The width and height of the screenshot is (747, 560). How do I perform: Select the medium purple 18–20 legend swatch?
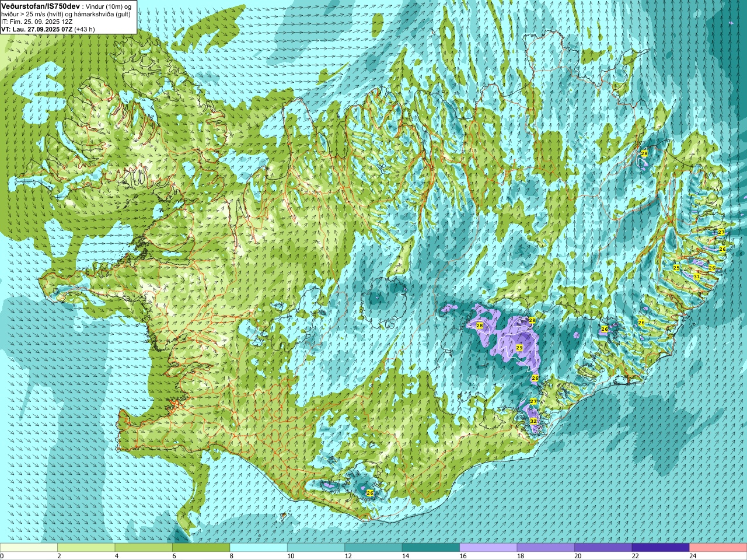click(546, 548)
